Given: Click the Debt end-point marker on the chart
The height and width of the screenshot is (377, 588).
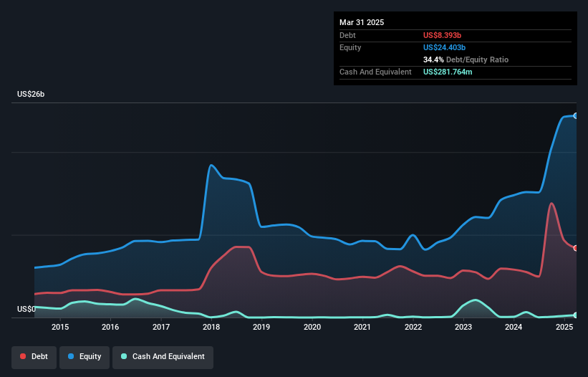Looking at the screenshot, I should [x=576, y=248].
